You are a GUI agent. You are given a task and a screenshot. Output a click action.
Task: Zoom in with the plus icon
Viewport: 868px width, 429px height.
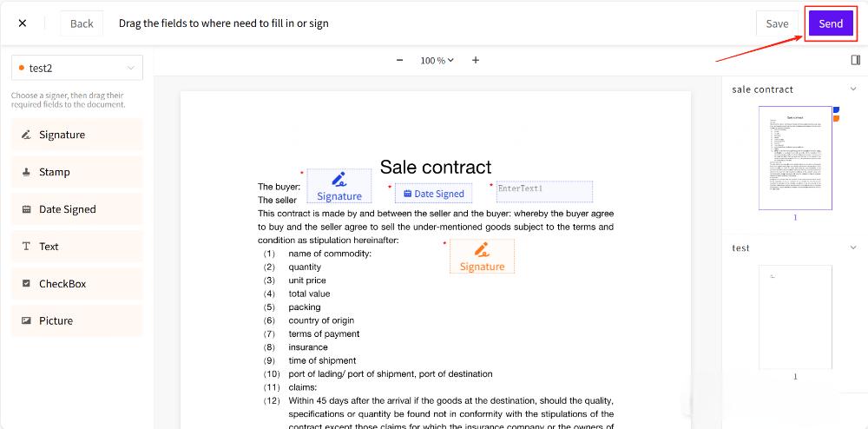(476, 61)
